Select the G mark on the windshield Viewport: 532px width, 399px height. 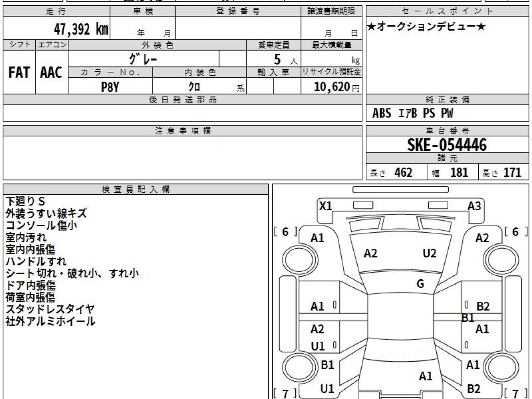[x=420, y=285]
